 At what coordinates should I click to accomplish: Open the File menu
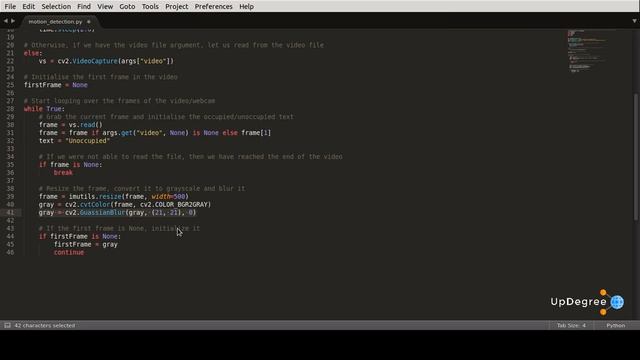pyautogui.click(x=10, y=7)
